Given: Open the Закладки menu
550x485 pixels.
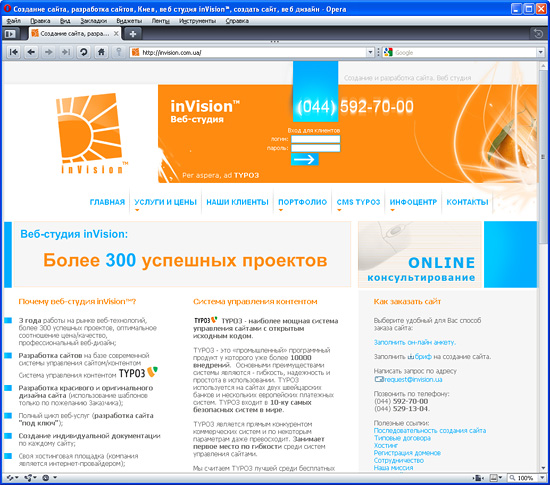Looking at the screenshot, I should pyautogui.click(x=93, y=21).
